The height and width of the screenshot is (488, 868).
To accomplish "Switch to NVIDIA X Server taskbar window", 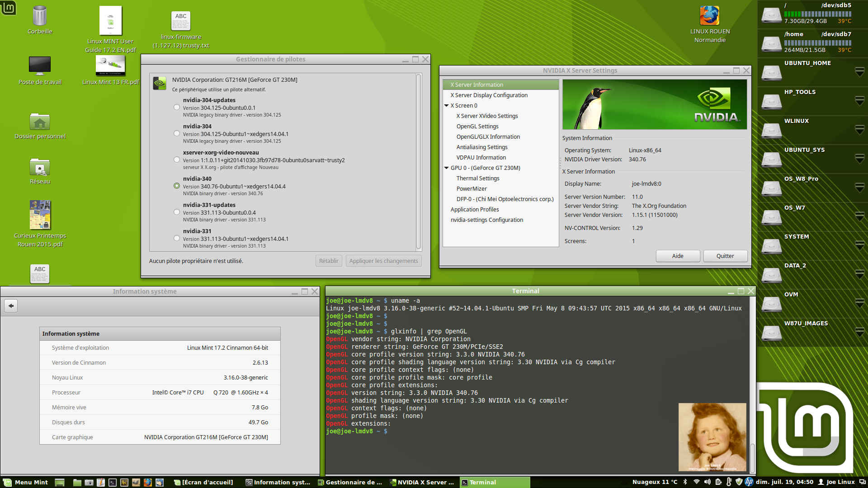I will [x=422, y=482].
